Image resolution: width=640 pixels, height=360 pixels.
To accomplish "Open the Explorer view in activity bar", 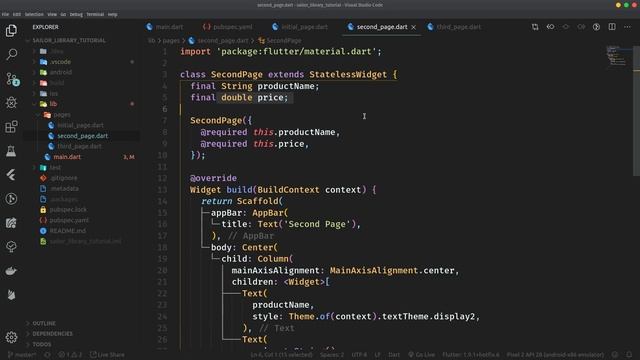I will (x=11, y=31).
